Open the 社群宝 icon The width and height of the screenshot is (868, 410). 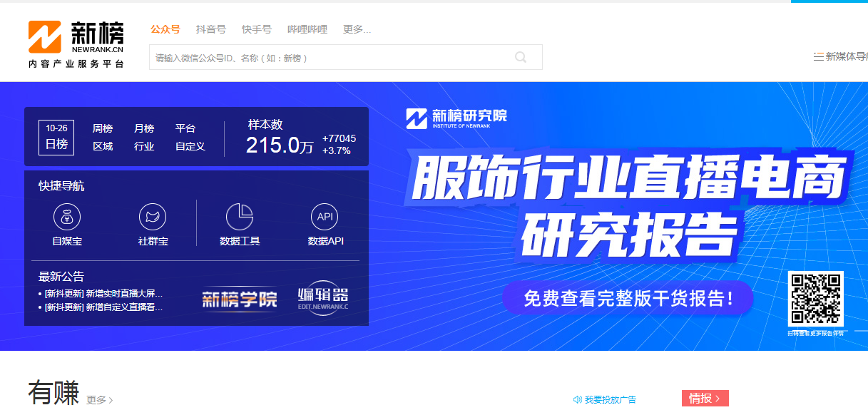point(153,216)
